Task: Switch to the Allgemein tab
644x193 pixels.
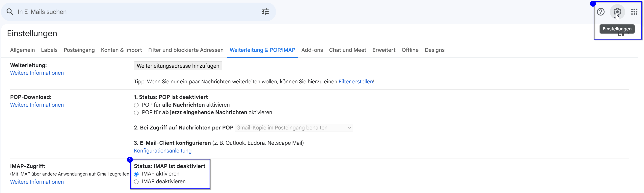Action: pos(22,50)
